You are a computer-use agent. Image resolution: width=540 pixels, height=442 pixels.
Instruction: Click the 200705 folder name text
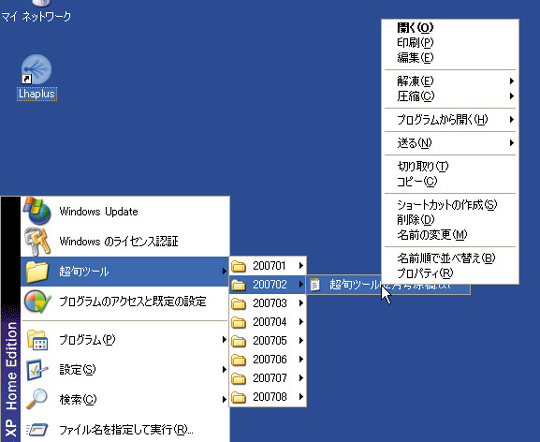click(x=270, y=341)
